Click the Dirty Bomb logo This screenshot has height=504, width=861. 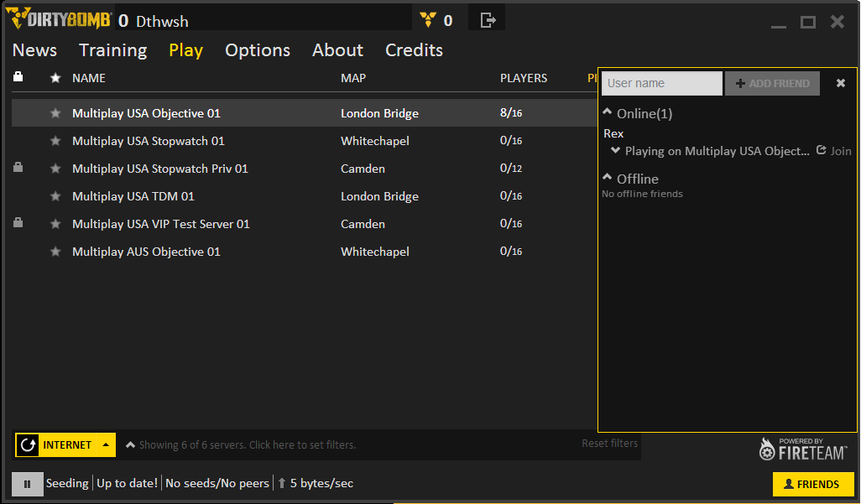tap(58, 19)
